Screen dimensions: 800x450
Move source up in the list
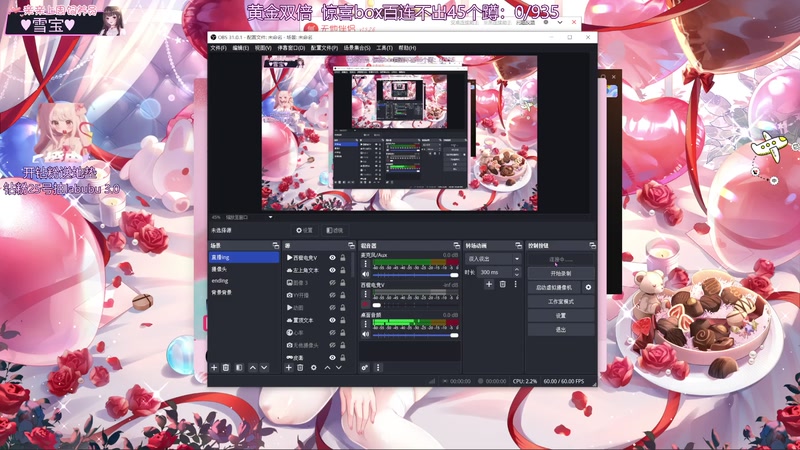[x=328, y=367]
